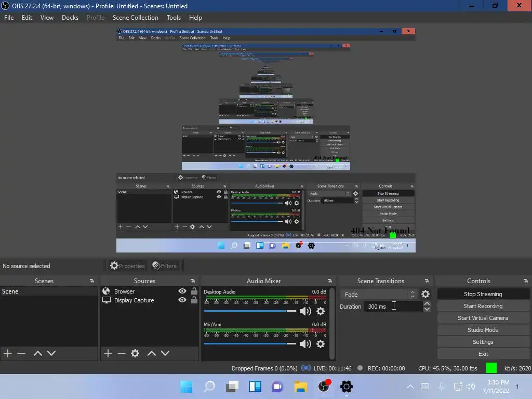Move scene up in Scenes panel

tap(37, 353)
